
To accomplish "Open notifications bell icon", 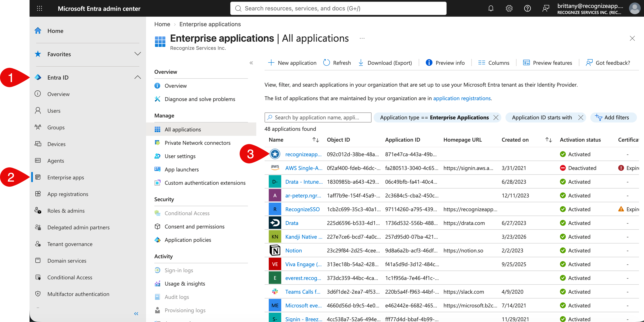I will 490,9.
